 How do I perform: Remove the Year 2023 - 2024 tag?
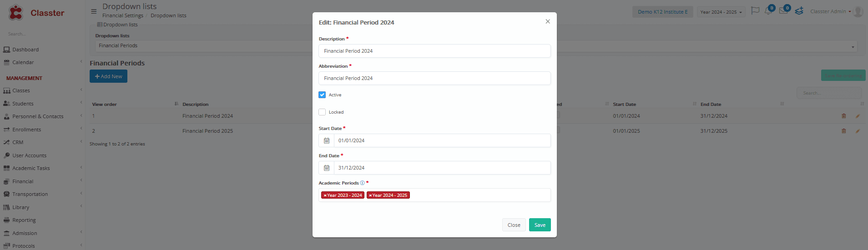point(325,195)
